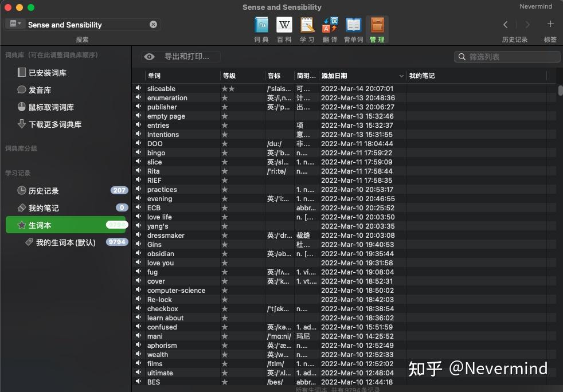563x392 pixels.
Task: Play pronunciation of 'sliceable' with speaker icon
Action: pyautogui.click(x=139, y=89)
